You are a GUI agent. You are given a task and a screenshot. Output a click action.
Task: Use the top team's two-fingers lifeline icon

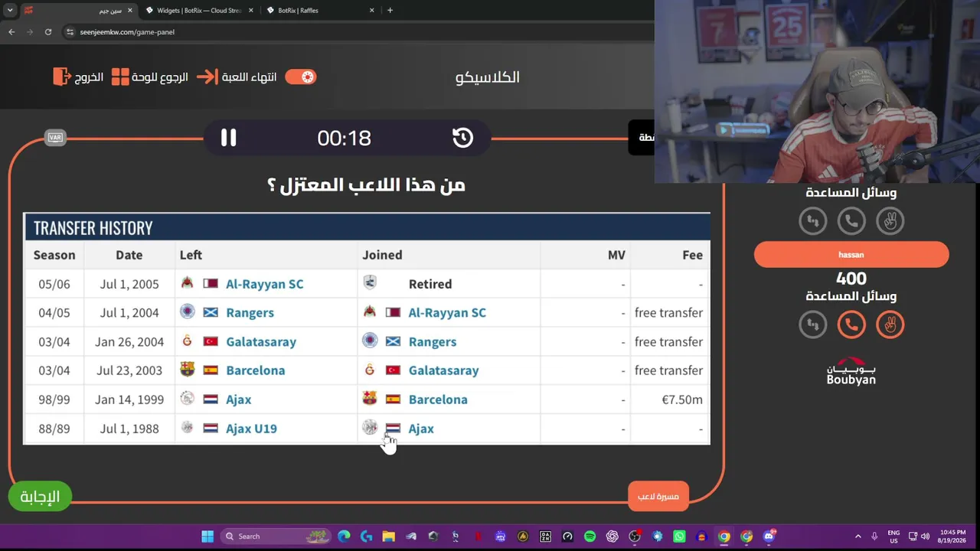pyautogui.click(x=890, y=221)
